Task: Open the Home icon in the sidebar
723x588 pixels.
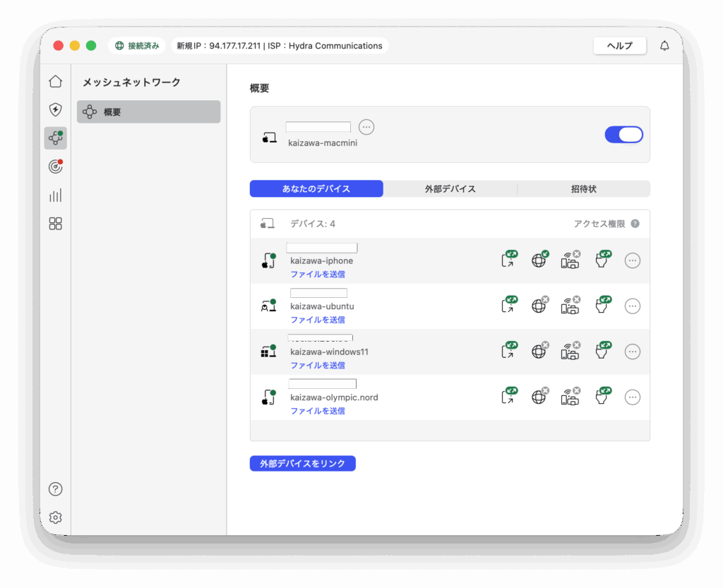Action: click(x=55, y=81)
